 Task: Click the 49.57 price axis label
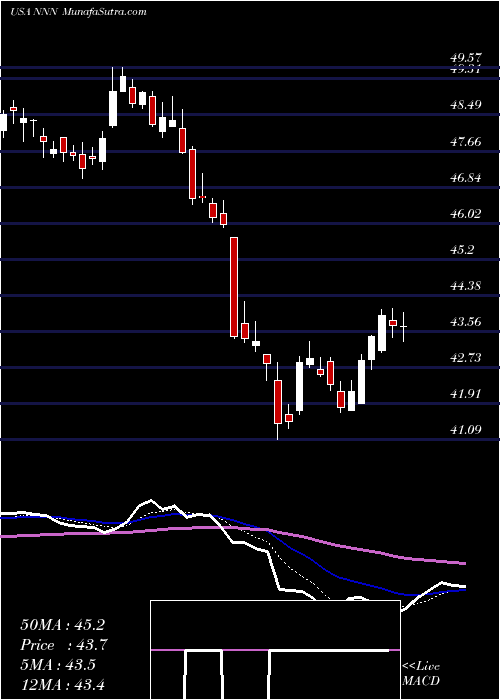466,58
